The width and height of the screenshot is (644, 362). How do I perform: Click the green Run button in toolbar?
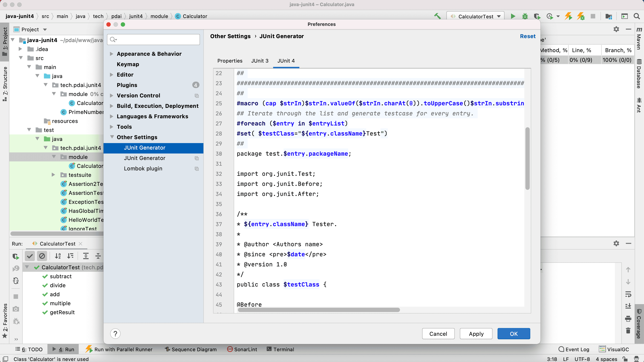coord(513,16)
